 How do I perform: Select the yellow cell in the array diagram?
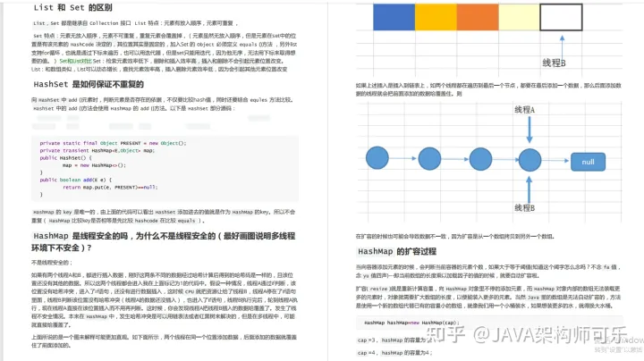coord(436,17)
